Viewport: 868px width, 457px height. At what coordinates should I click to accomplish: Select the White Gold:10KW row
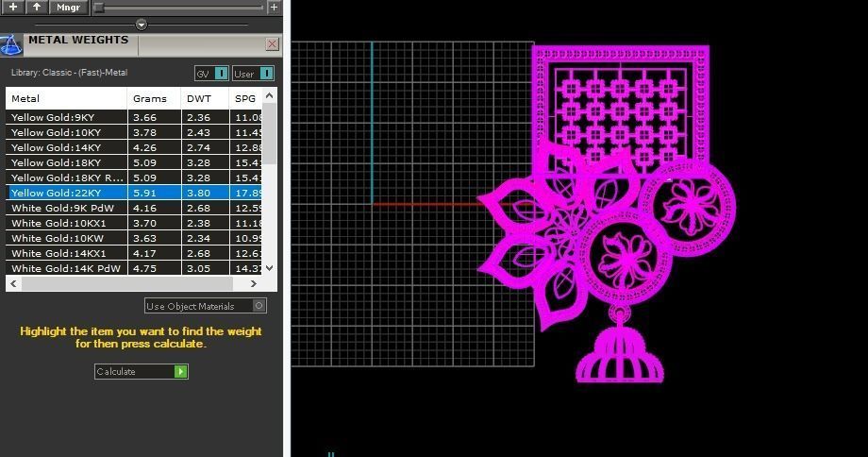[x=134, y=238]
